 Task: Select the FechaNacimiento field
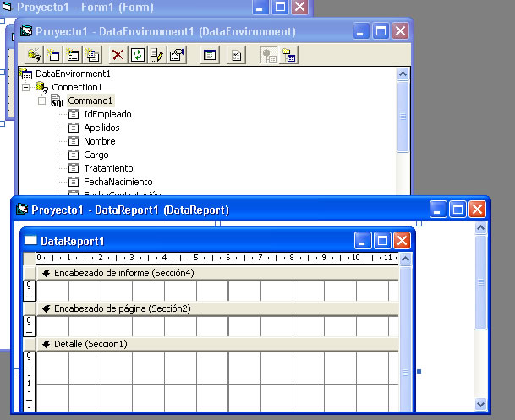pyautogui.click(x=118, y=182)
